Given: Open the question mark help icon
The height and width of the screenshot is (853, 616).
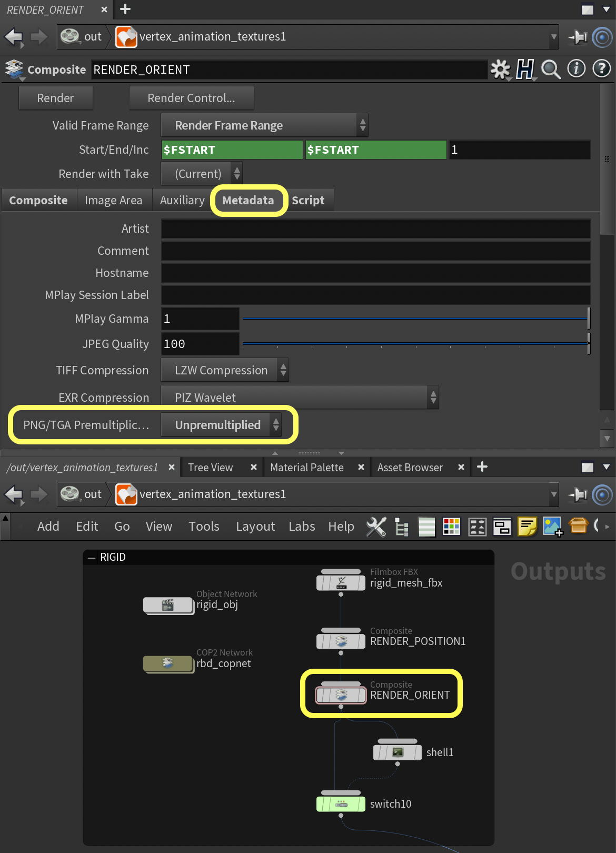Looking at the screenshot, I should click(x=601, y=68).
